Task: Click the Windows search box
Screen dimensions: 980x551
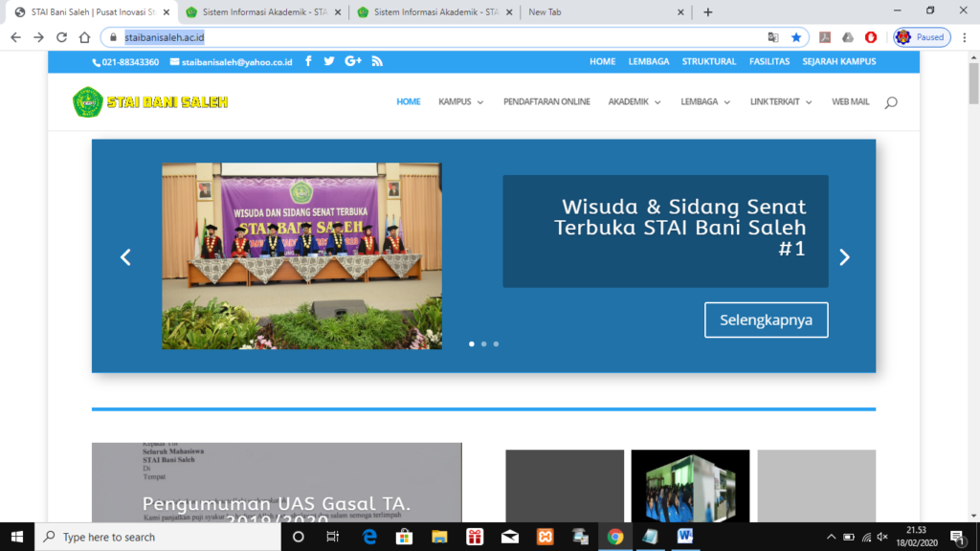Action: (x=158, y=537)
